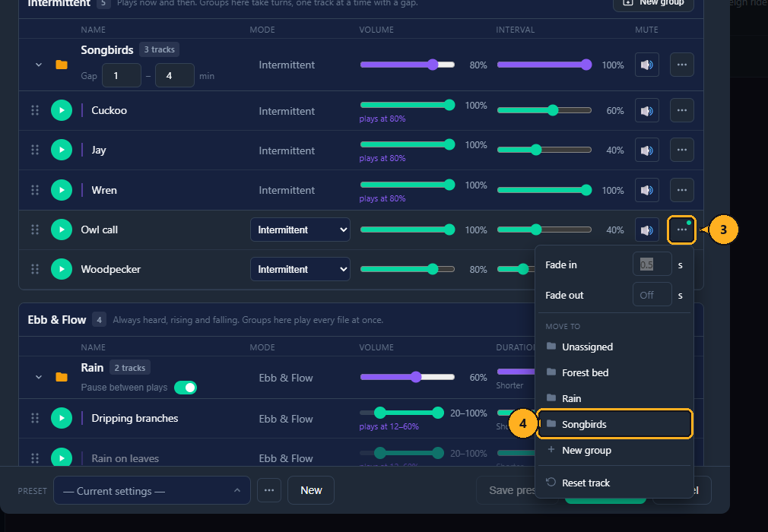Click the Owl call drag handle

coord(35,230)
